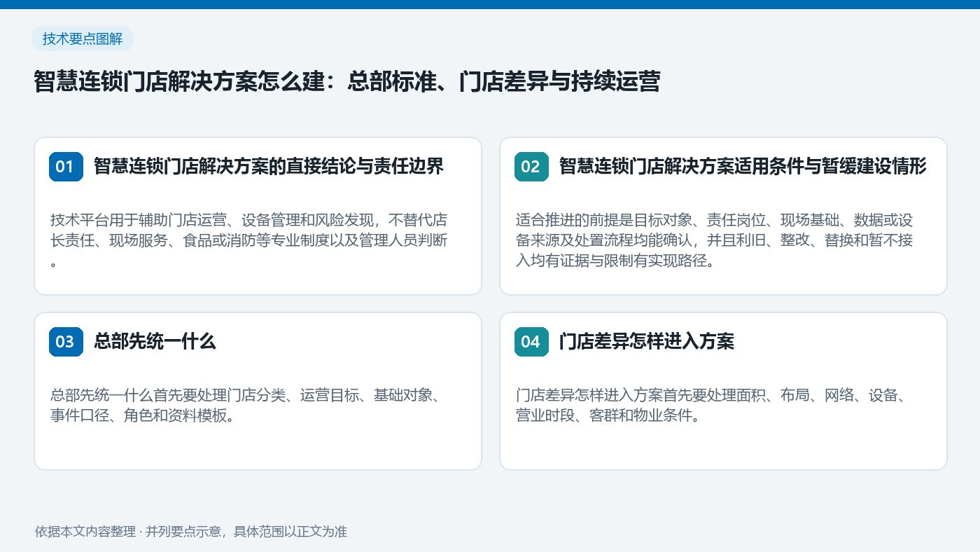980x552 pixels.
Task: Click the footer note 依据本文内容整理
Action: [191, 531]
